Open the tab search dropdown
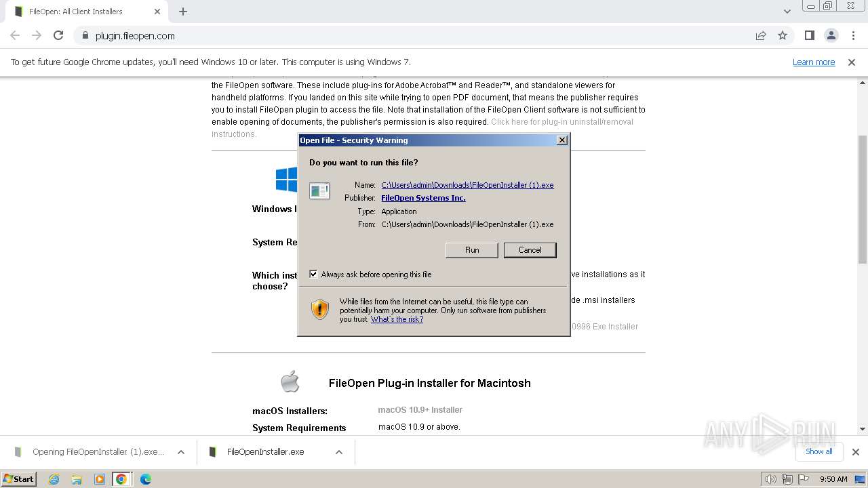This screenshot has width=868, height=488. [x=787, y=12]
